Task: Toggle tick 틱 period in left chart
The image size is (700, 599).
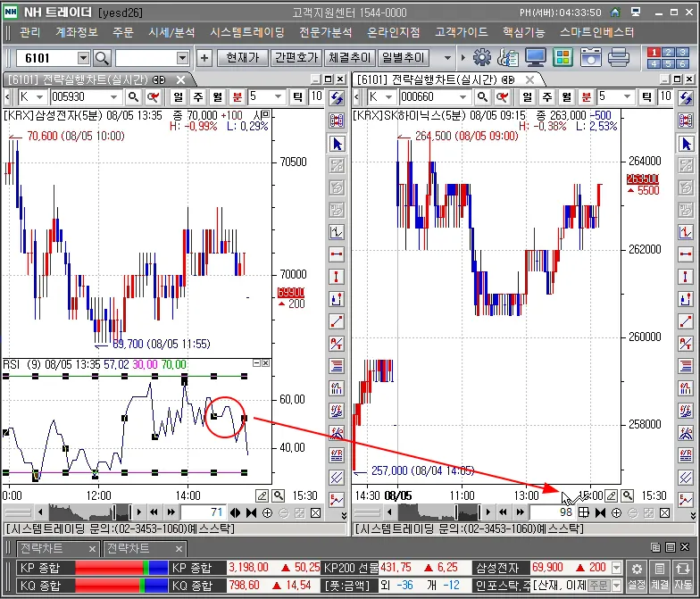Action: 297,96
